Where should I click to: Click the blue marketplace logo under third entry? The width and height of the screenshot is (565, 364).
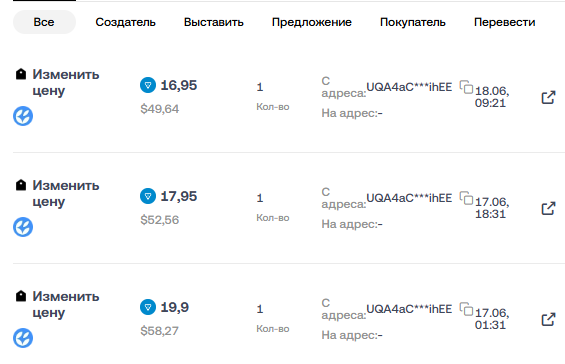coord(23,338)
